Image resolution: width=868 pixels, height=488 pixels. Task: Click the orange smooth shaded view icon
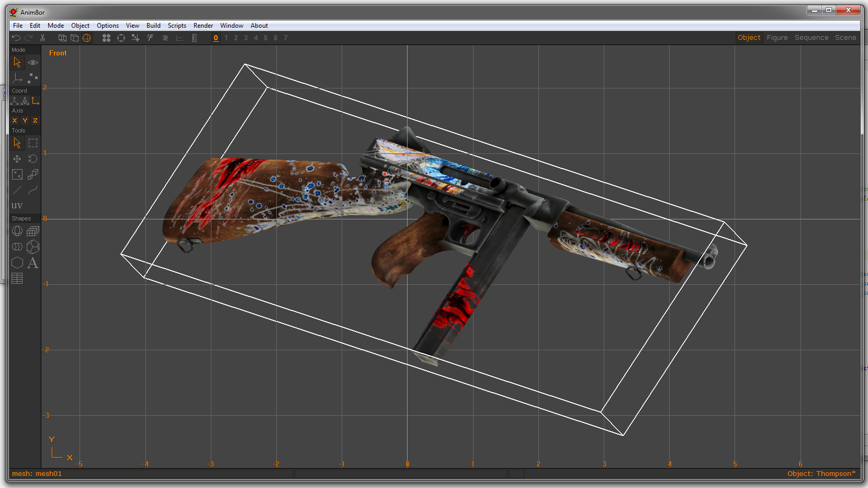pos(87,38)
